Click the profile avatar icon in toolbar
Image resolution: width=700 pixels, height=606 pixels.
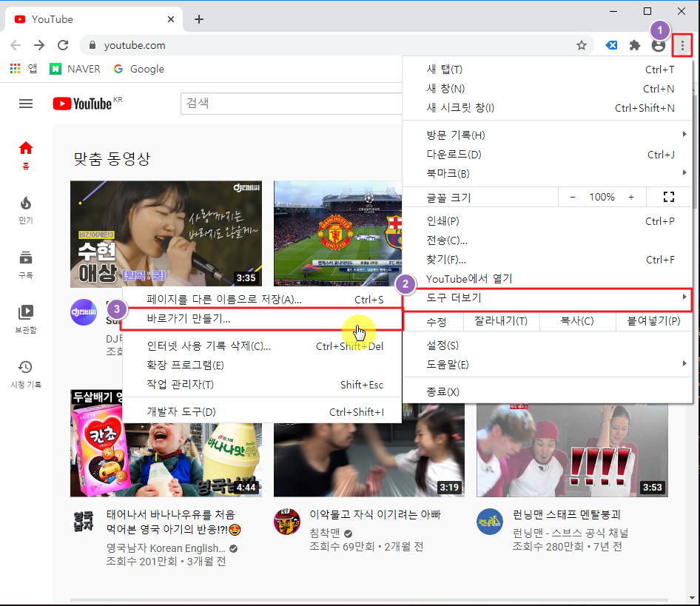(658, 46)
